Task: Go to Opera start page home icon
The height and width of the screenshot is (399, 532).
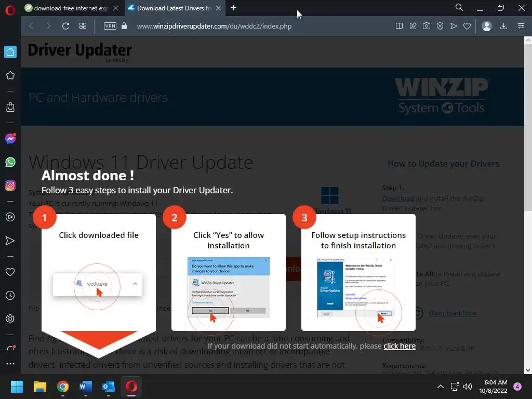Action: coord(10,52)
